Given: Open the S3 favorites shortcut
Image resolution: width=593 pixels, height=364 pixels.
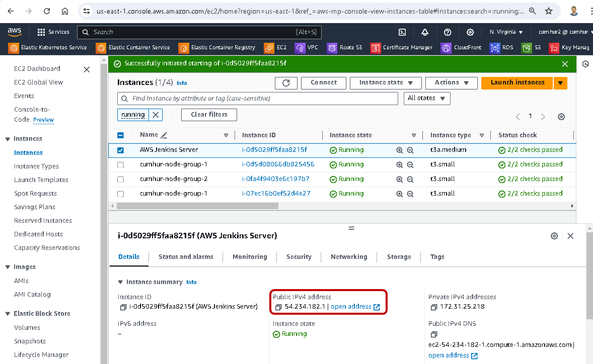Looking at the screenshot, I should point(531,48).
